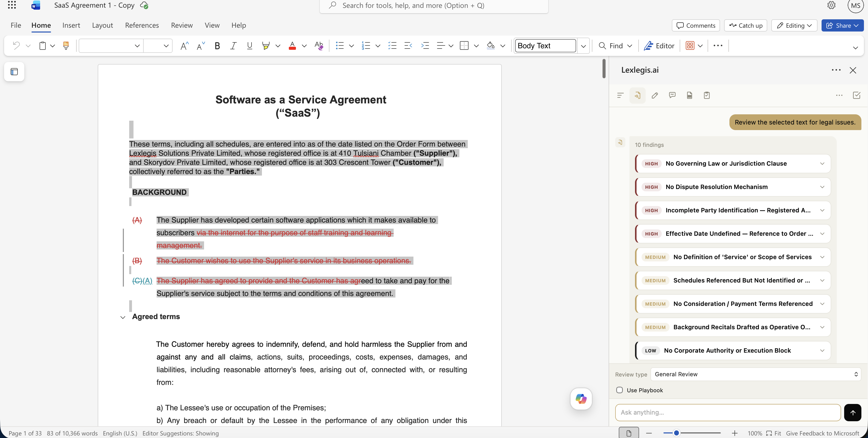Insert a numbered list
Screen dimensions: 868x438
(x=366, y=45)
